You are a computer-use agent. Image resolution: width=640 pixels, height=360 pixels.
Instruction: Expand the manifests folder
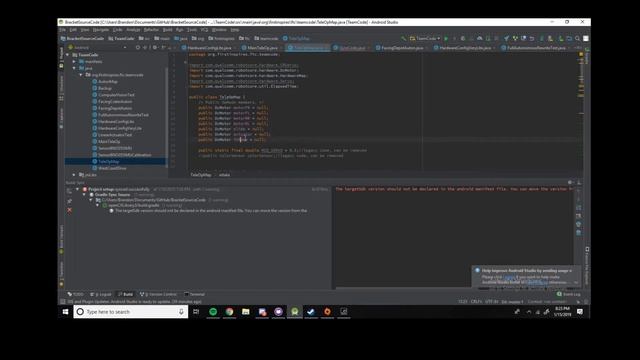tap(74, 62)
